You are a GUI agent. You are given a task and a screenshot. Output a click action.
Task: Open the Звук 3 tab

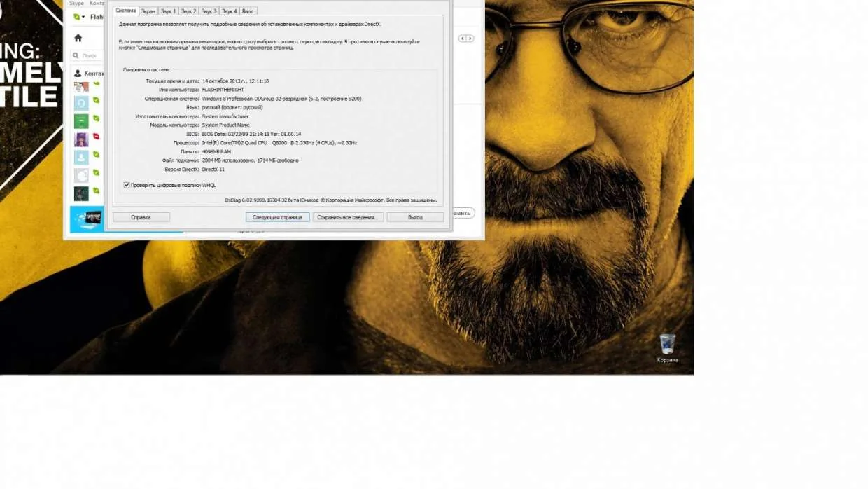[209, 11]
